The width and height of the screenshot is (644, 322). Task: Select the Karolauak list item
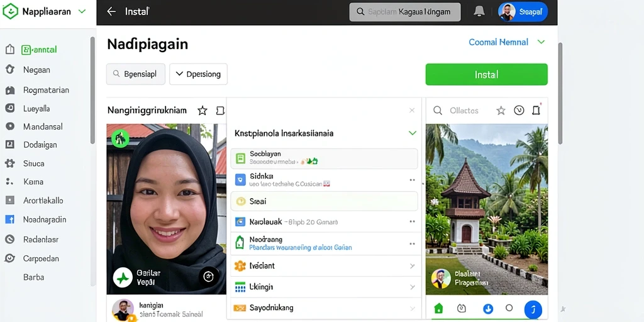coord(324,222)
